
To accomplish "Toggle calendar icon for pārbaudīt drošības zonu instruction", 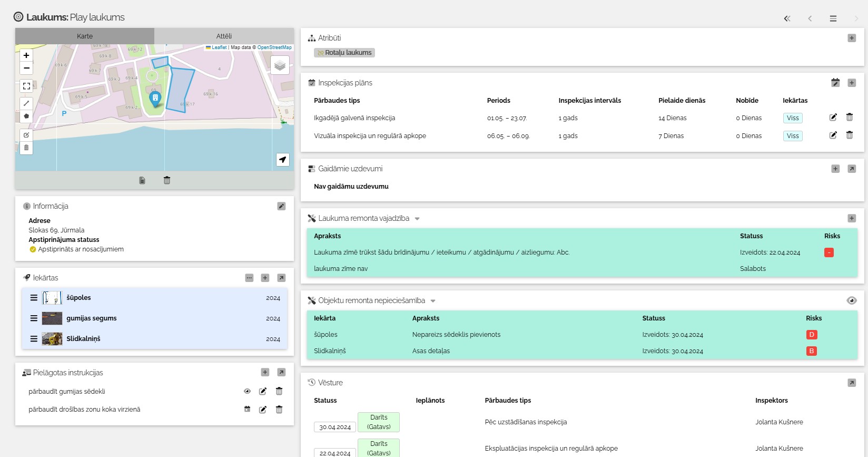I will [x=247, y=409].
